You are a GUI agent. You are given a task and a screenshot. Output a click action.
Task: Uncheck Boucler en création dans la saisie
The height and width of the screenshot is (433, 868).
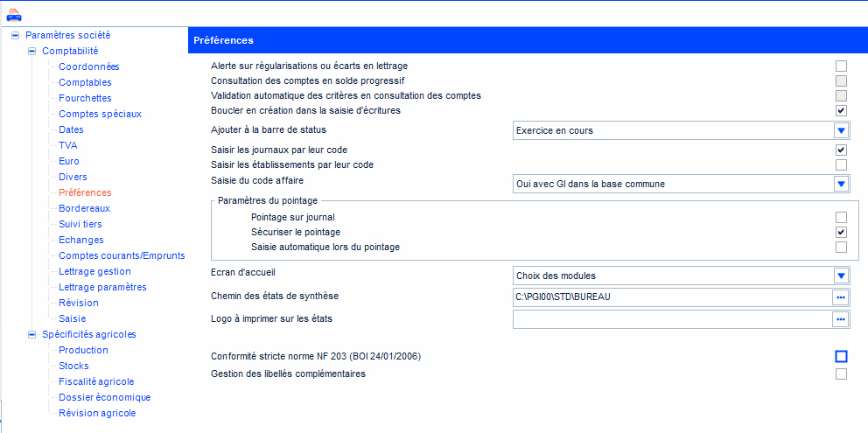(841, 110)
